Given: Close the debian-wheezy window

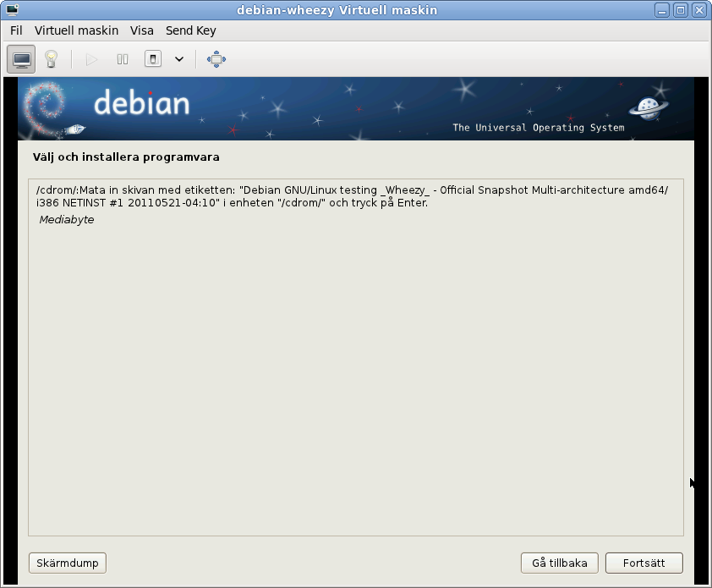Looking at the screenshot, I should point(699,10).
